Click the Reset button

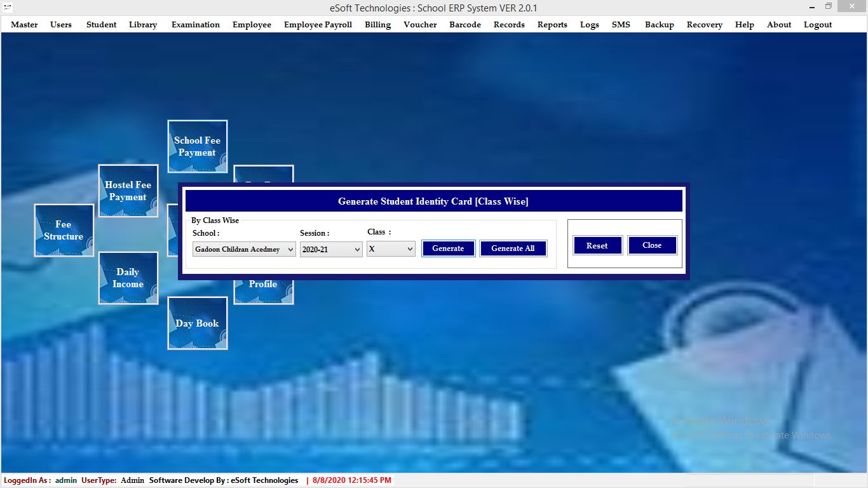[x=597, y=245]
